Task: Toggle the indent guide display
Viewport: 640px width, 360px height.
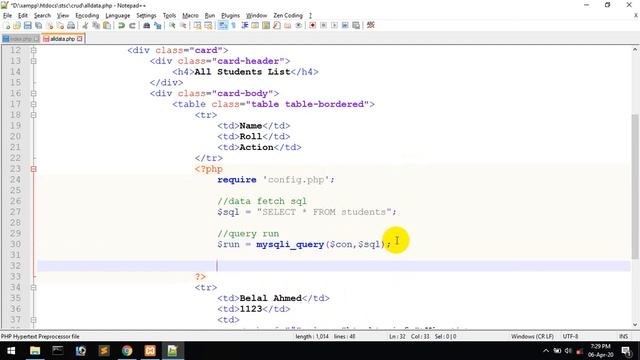Action: point(245,25)
